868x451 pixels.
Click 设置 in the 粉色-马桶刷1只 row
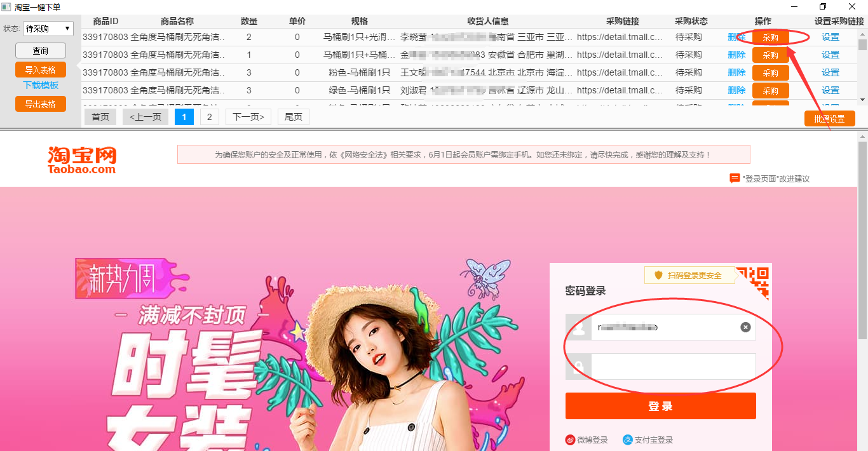831,73
